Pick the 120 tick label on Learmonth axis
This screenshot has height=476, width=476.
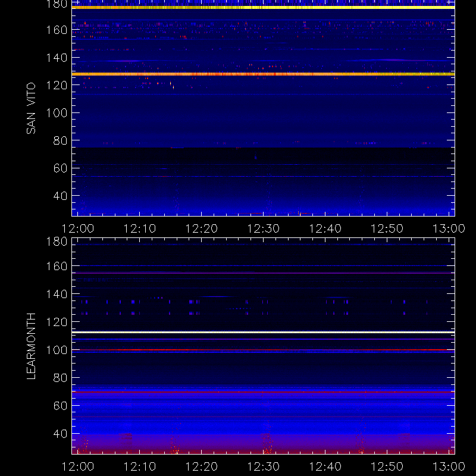[57, 322]
